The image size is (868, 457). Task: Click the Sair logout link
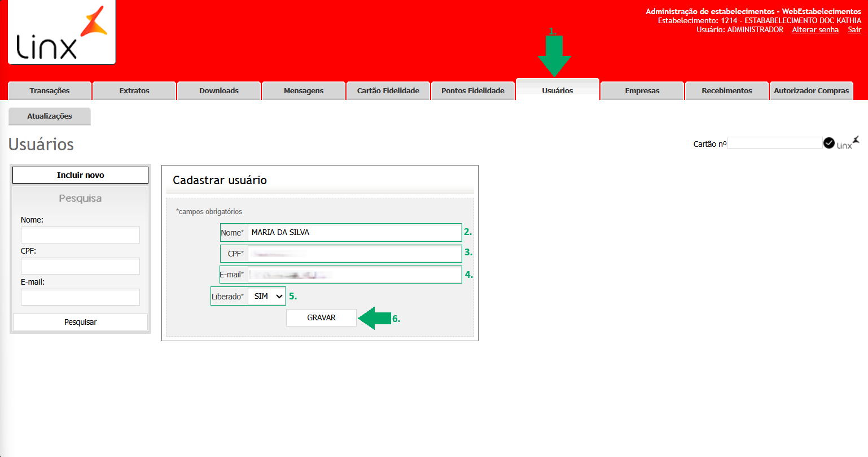tap(854, 30)
